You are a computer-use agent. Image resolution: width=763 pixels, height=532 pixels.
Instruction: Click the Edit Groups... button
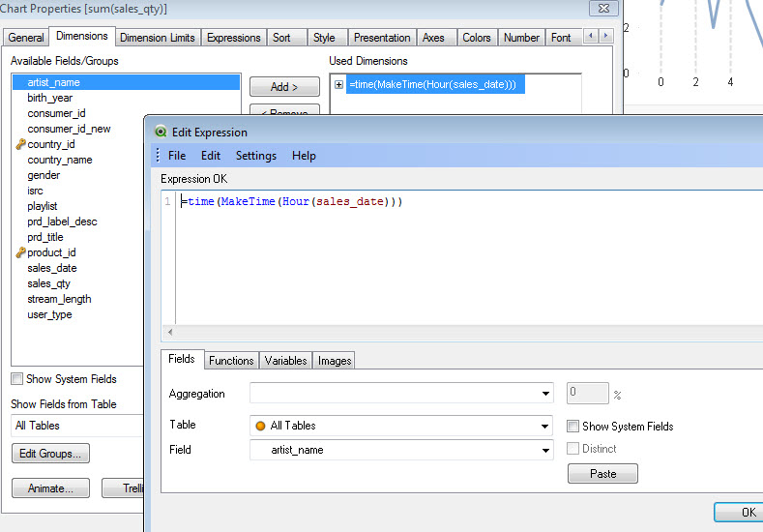[50, 453]
